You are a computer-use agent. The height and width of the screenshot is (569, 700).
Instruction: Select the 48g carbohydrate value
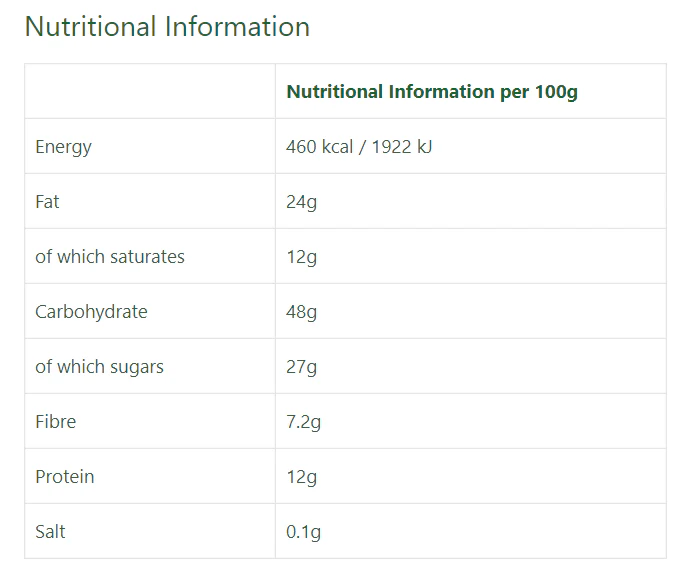click(x=301, y=312)
